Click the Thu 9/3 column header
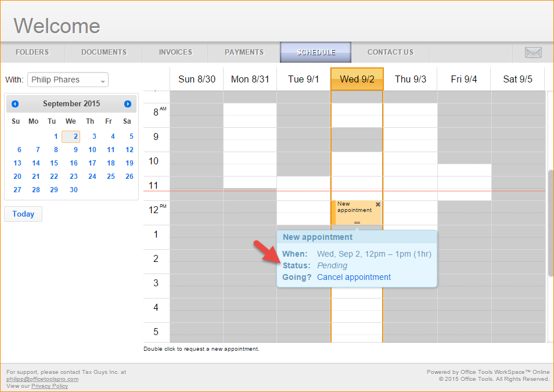 tap(411, 79)
